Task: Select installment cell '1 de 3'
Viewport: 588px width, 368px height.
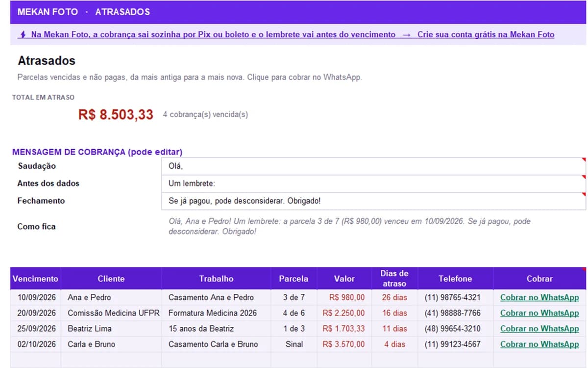Action: tap(294, 329)
